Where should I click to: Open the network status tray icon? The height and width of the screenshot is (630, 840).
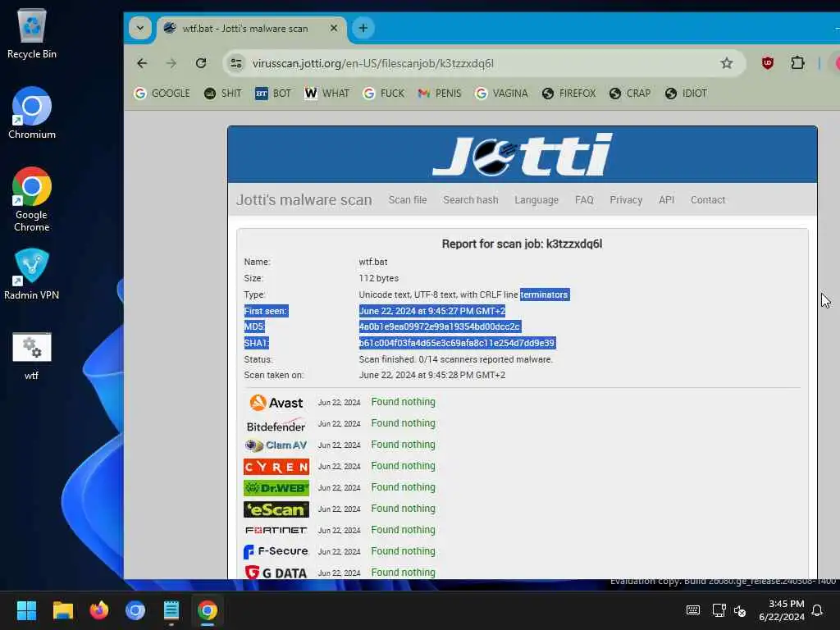pyautogui.click(x=719, y=610)
